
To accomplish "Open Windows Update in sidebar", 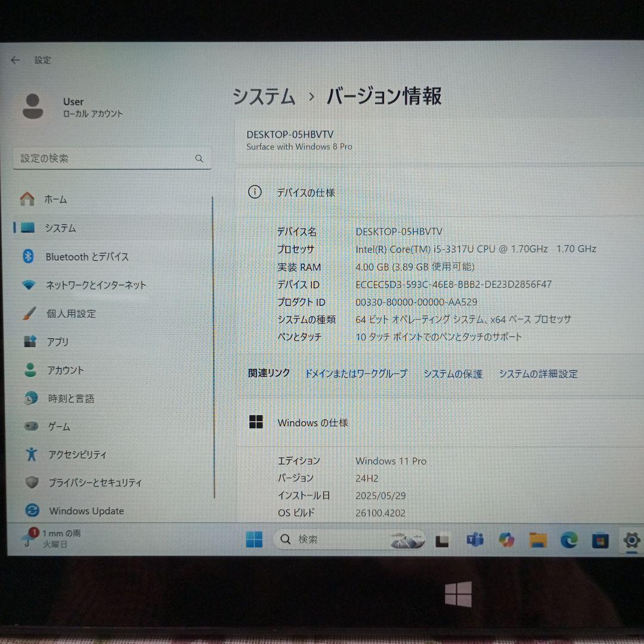I will tap(111, 510).
